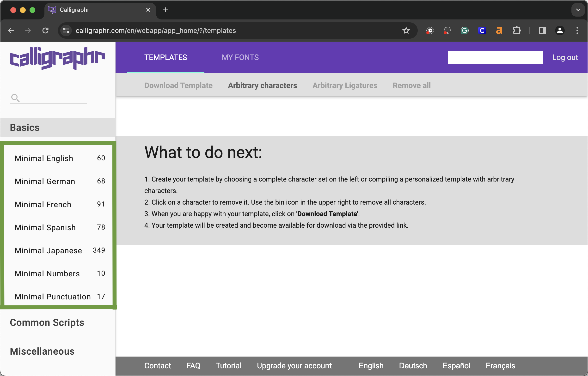Screen dimensions: 588x376
Task: Expand the Common Scripts section
Action: coord(47,322)
